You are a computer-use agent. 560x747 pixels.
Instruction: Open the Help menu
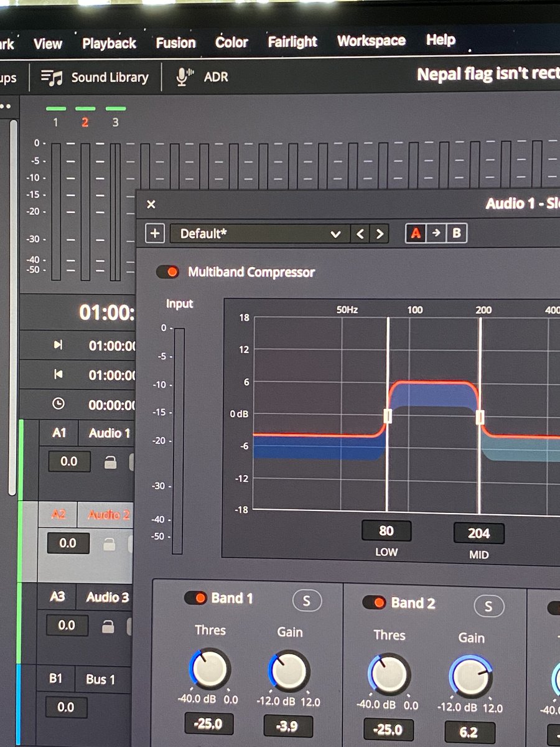click(441, 40)
